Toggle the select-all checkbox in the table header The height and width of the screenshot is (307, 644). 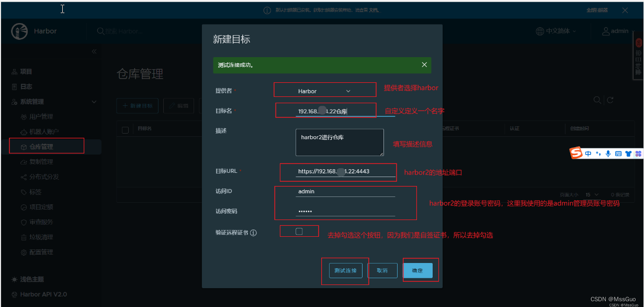pos(125,130)
